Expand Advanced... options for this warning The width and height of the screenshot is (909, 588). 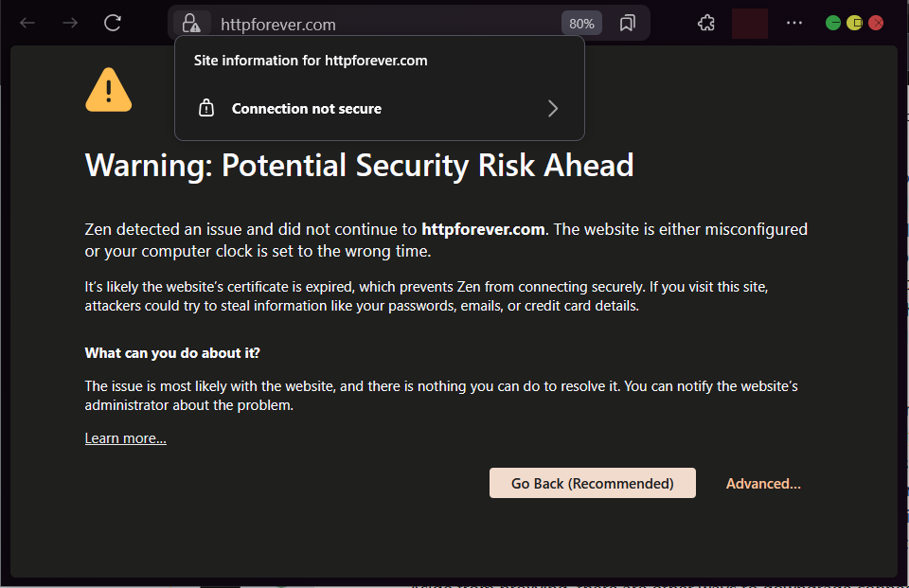tap(763, 484)
